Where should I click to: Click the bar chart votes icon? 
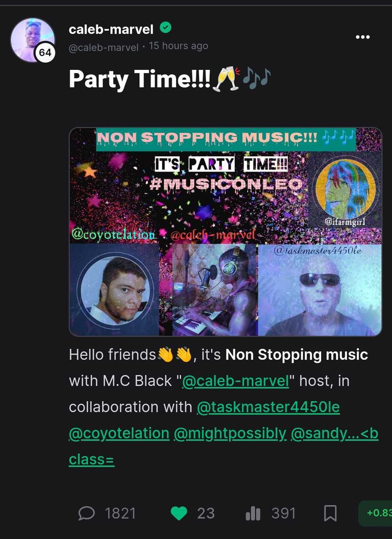[x=253, y=513]
